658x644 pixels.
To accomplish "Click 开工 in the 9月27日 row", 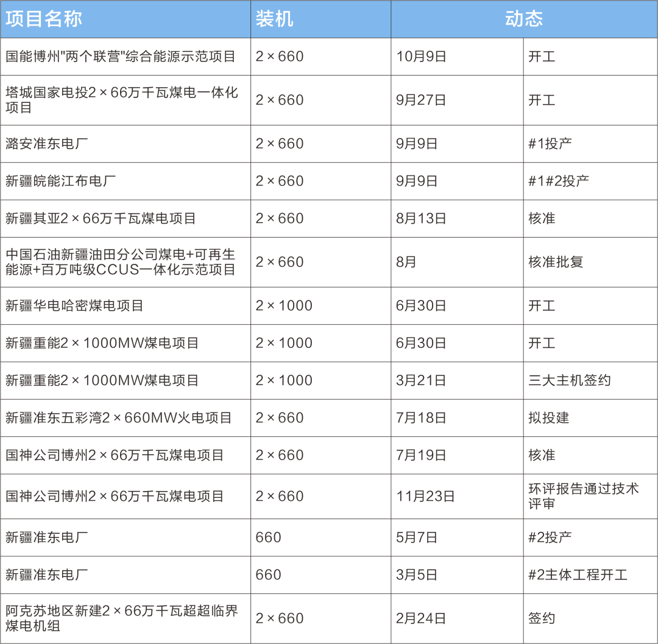I will tap(590, 101).
